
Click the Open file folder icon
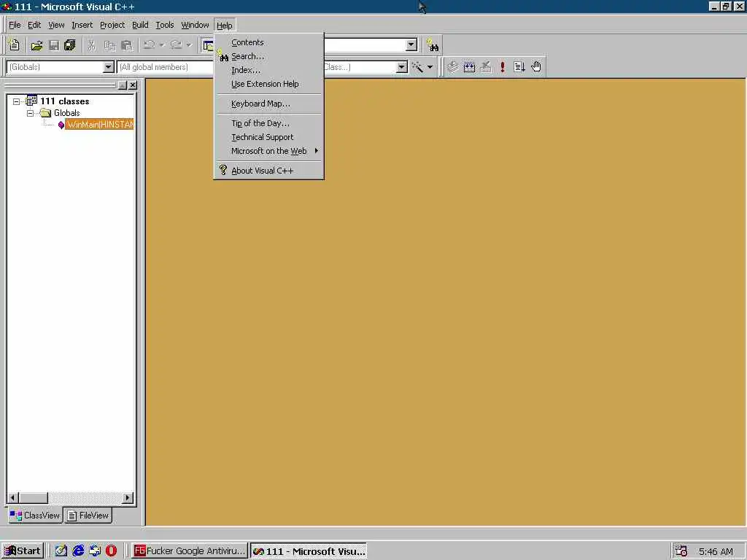[36, 45]
